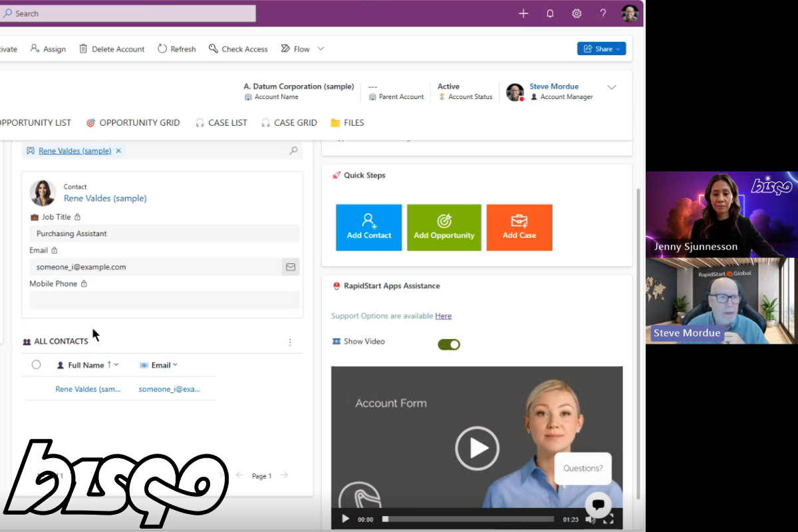Refresh the account record

[176, 49]
